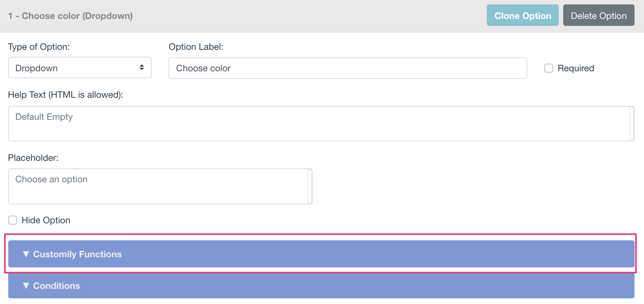Expand the Conditions section
This screenshot has height=304, width=644.
[x=321, y=286]
